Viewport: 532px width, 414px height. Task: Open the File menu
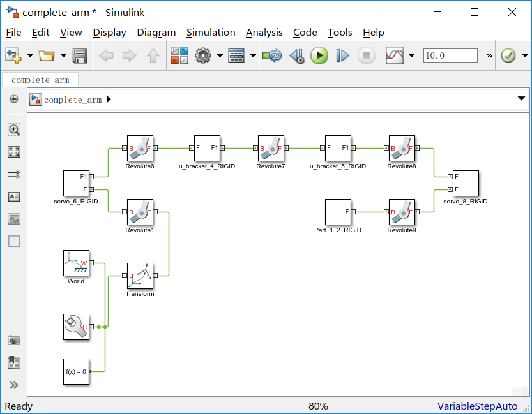tap(13, 33)
